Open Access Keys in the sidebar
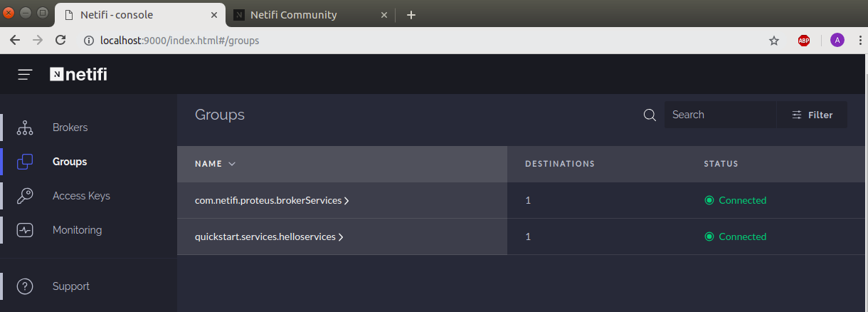The image size is (868, 312). coord(81,196)
